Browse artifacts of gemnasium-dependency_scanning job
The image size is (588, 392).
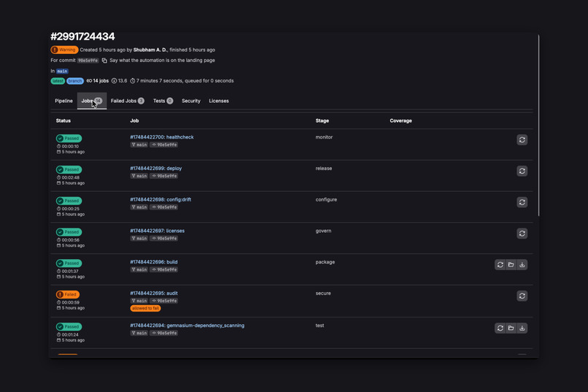click(511, 328)
